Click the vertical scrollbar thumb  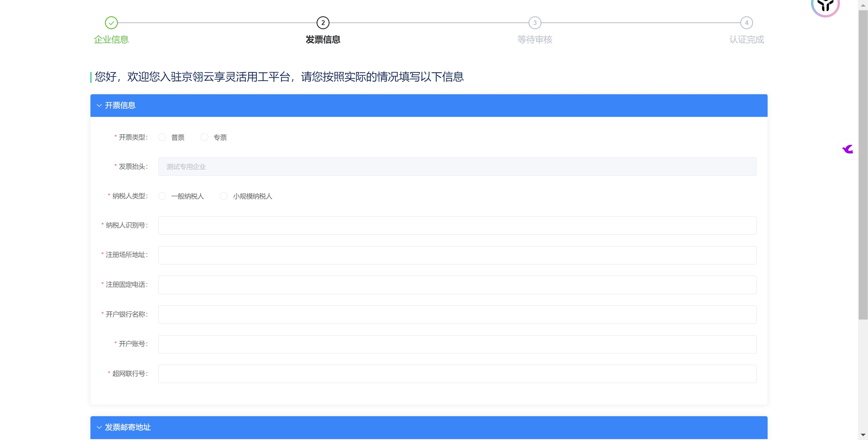[863, 165]
